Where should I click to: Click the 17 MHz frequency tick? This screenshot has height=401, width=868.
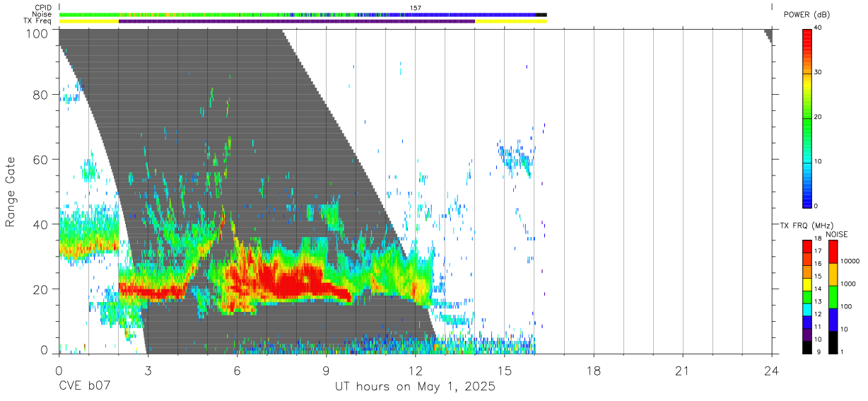(819, 252)
